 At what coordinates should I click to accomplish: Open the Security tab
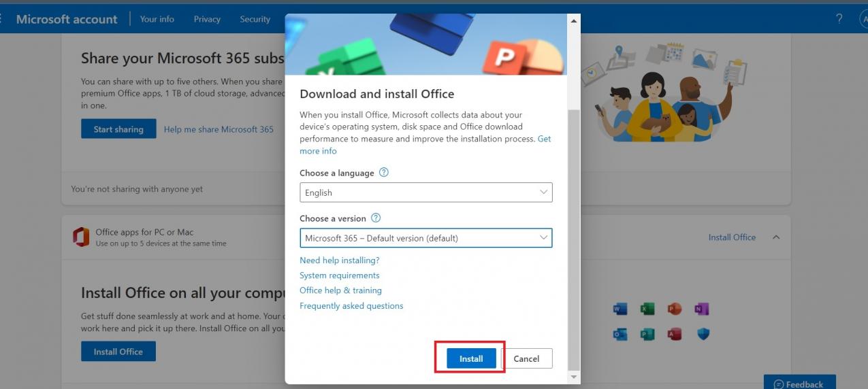tap(255, 19)
